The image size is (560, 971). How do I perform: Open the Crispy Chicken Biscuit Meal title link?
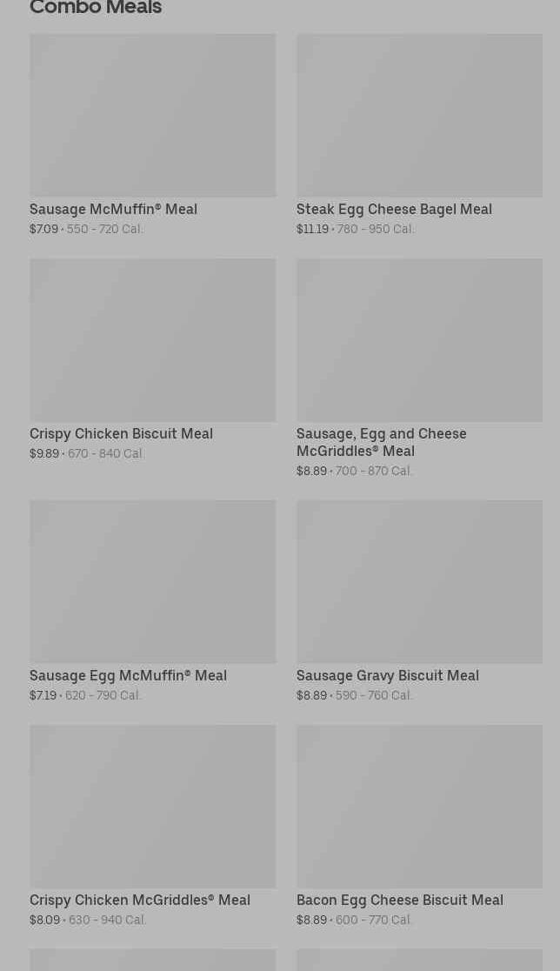coord(121,433)
